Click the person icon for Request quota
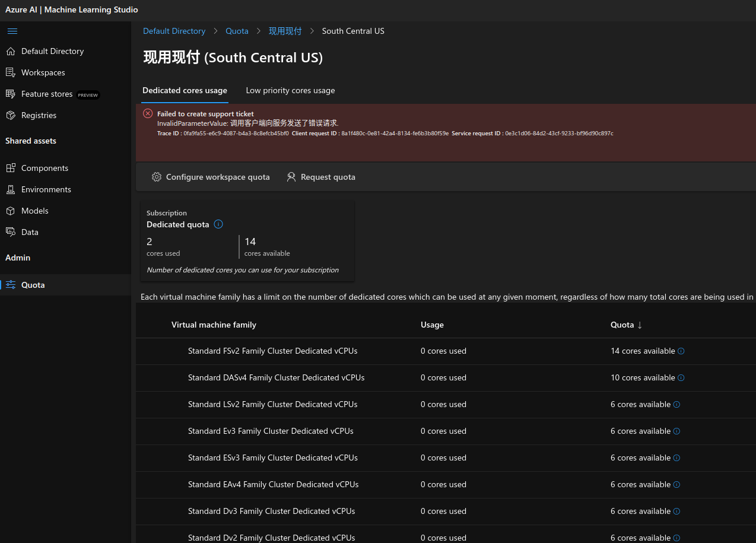756x543 pixels. click(x=291, y=177)
